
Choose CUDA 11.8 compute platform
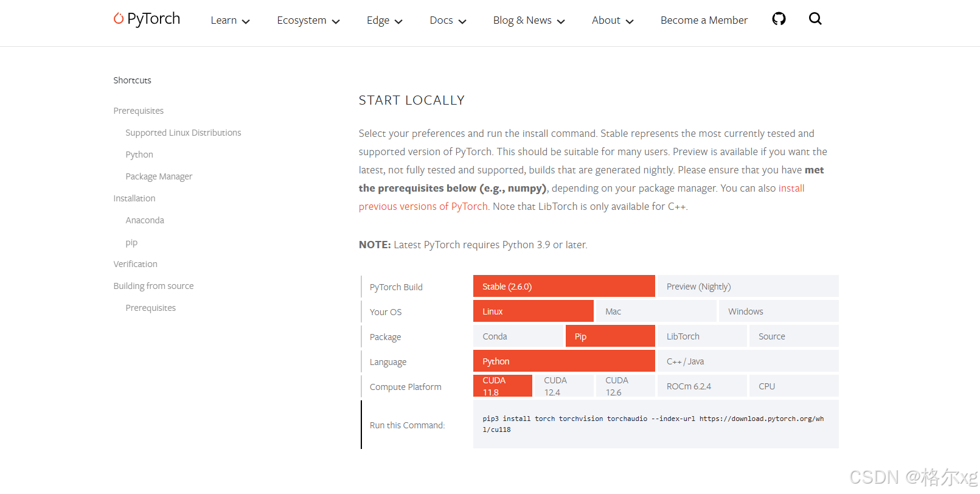pos(502,386)
